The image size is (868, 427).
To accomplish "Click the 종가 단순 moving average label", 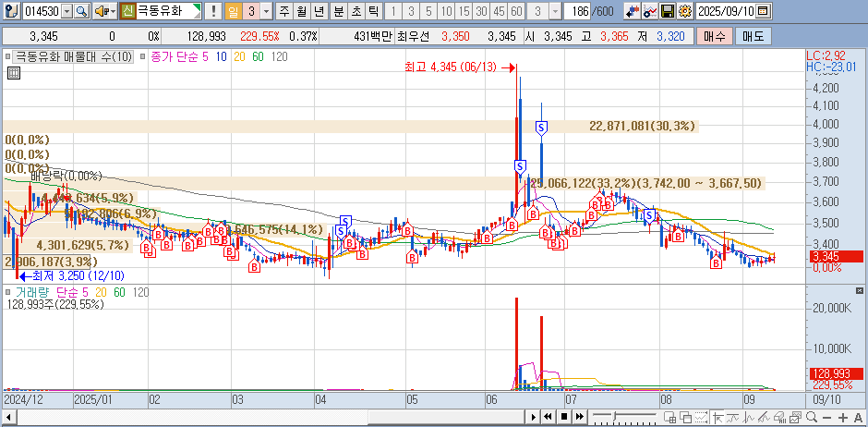I will coord(175,56).
